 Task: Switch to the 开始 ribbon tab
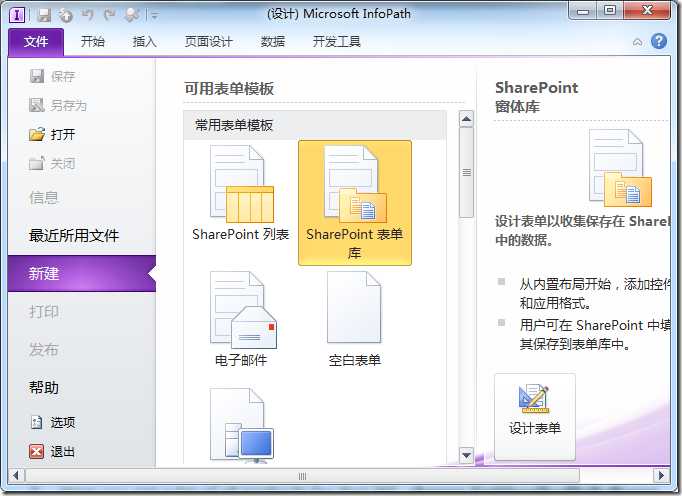coord(93,42)
